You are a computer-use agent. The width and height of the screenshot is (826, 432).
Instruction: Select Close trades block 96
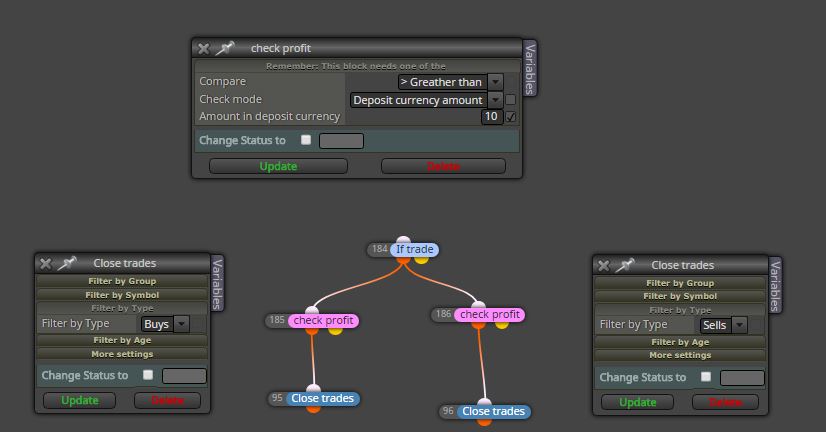493,411
